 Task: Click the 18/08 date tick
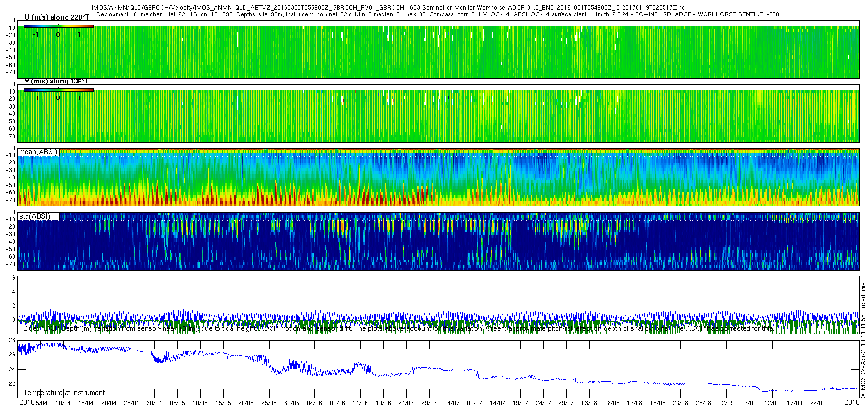point(658,403)
